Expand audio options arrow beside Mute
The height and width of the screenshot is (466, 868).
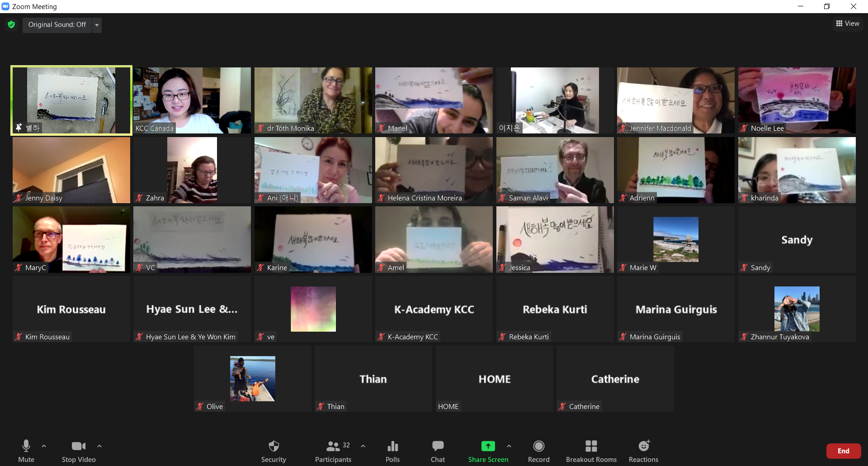pos(44,446)
